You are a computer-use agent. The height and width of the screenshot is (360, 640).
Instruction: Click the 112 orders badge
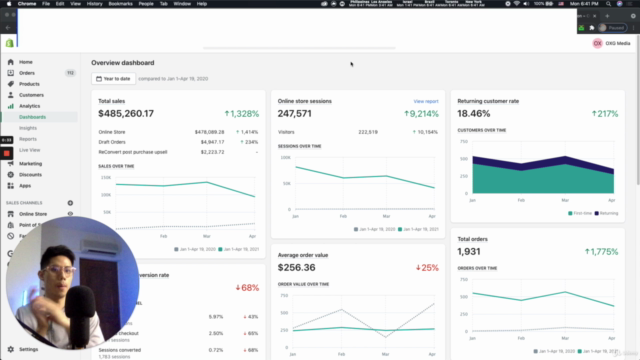[70, 73]
